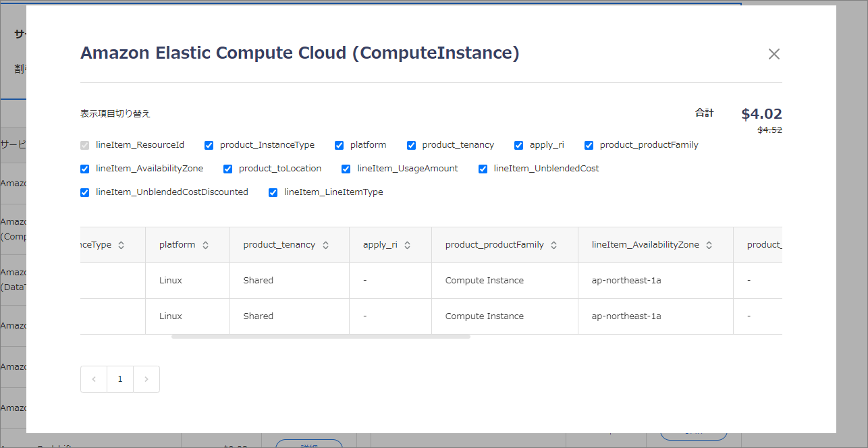Click the 合計 label
The width and height of the screenshot is (868, 448).
(704, 113)
